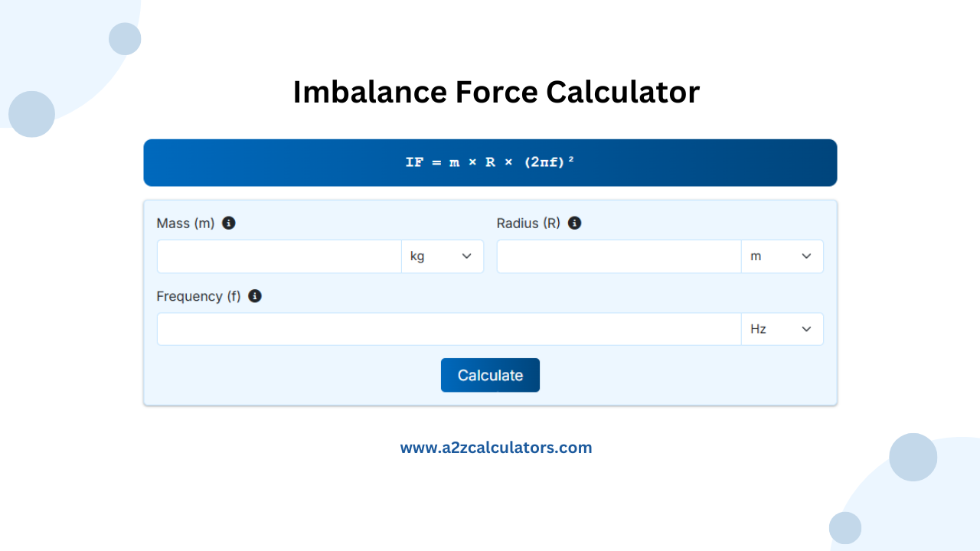Image resolution: width=980 pixels, height=551 pixels.
Task: Open the m radius unit dropdown
Action: [782, 256]
